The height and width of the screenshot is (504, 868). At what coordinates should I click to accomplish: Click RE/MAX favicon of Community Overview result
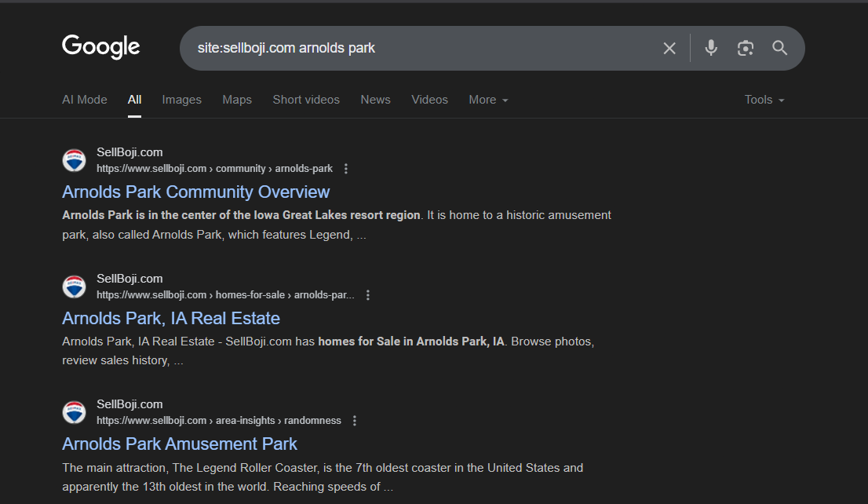point(74,160)
